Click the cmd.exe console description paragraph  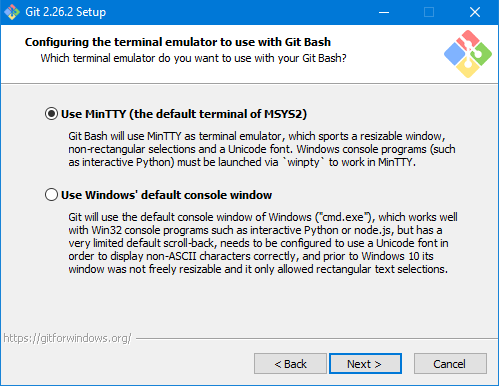pos(263,243)
